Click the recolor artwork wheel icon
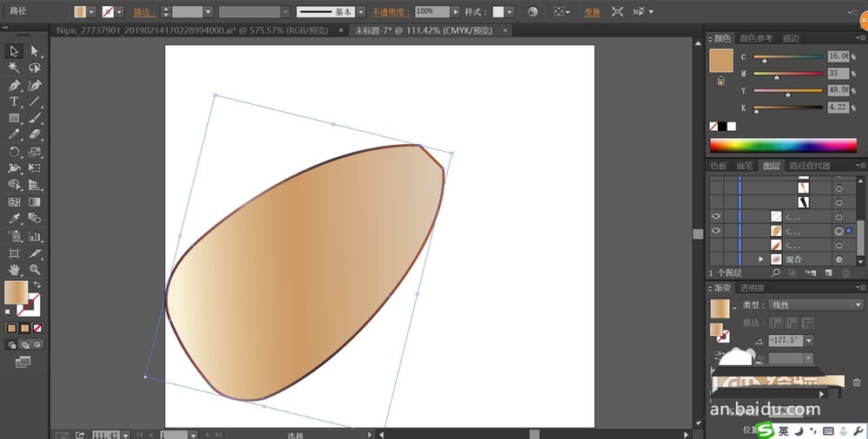The image size is (868, 439). pyautogui.click(x=533, y=11)
